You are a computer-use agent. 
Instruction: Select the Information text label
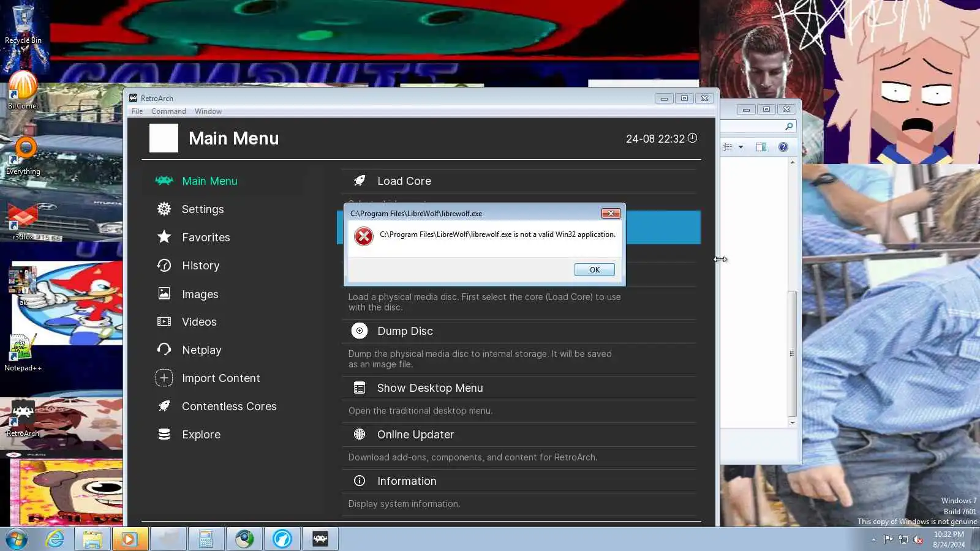(407, 481)
